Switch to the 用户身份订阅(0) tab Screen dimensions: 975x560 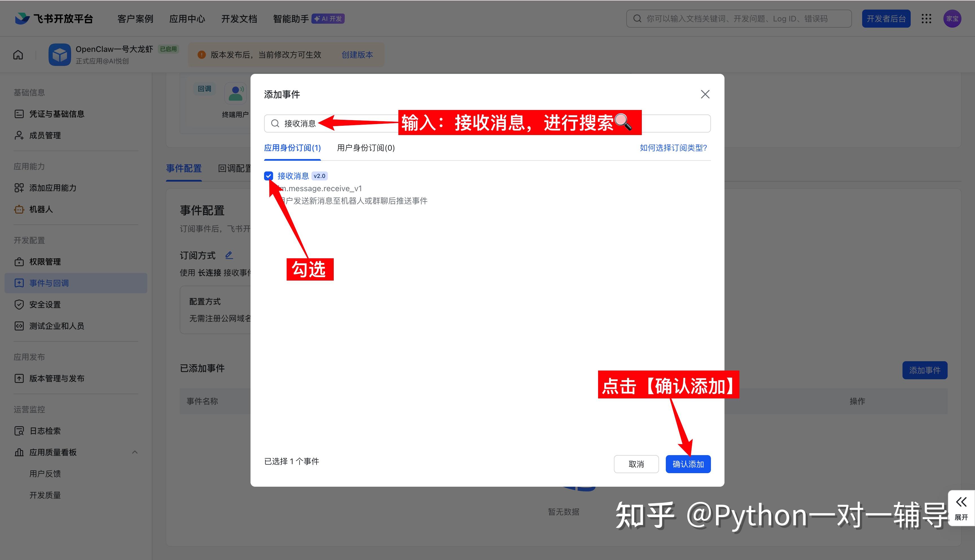click(x=366, y=148)
